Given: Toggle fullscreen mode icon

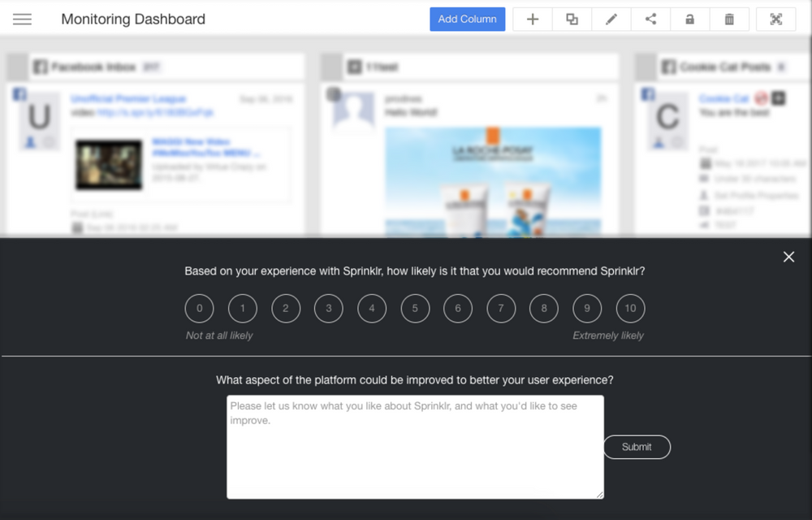Looking at the screenshot, I should click(775, 19).
